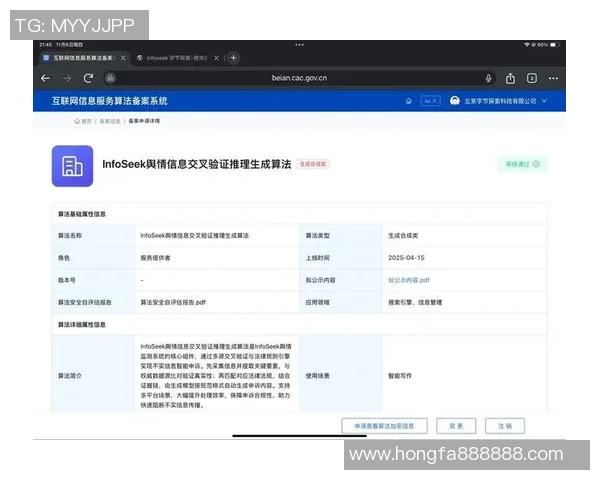
Task: Click the 审核通过 status badge
Action: click(522, 164)
